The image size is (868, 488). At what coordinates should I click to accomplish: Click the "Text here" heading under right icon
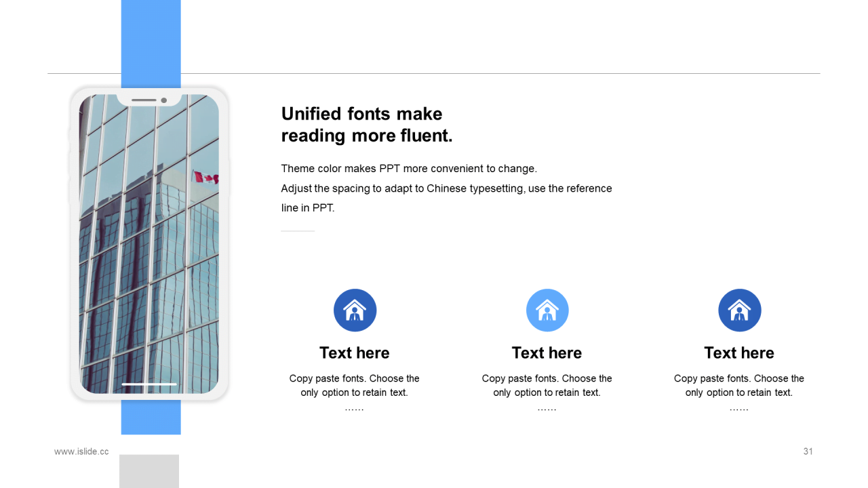(x=739, y=353)
